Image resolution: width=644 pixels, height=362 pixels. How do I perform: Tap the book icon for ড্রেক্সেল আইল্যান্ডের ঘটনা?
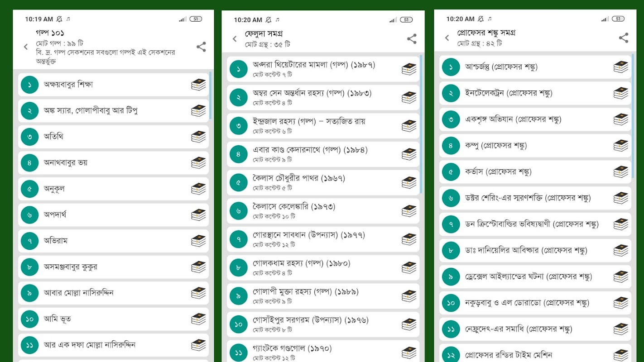pos(621,276)
